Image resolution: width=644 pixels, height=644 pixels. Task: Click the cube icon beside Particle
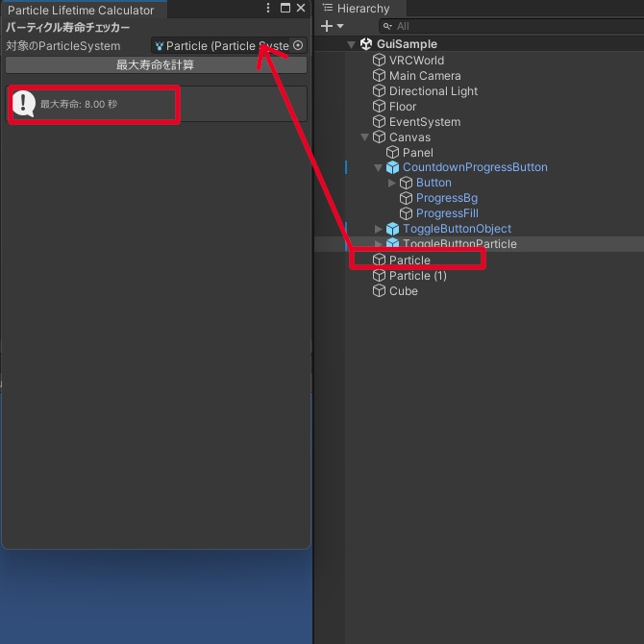click(x=379, y=260)
